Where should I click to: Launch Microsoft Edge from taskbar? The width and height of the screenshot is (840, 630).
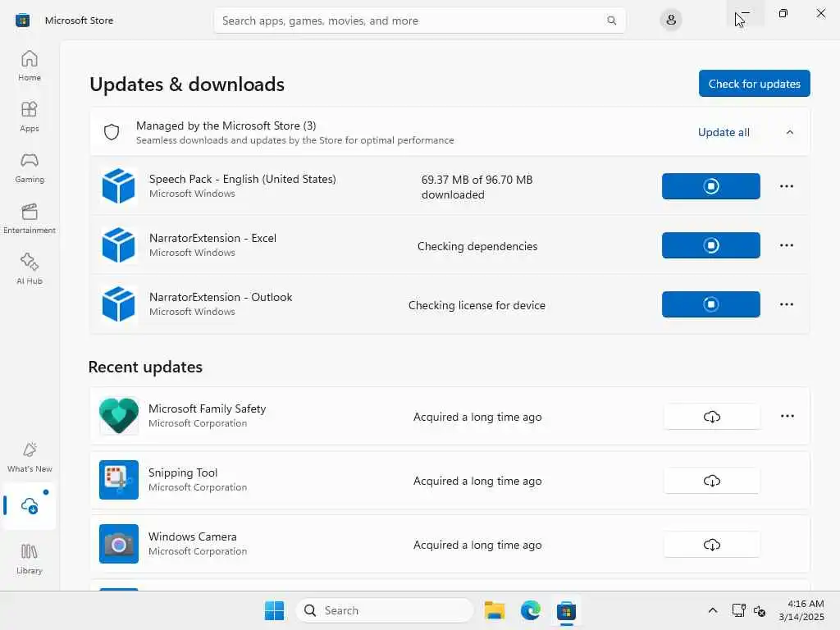click(x=531, y=610)
